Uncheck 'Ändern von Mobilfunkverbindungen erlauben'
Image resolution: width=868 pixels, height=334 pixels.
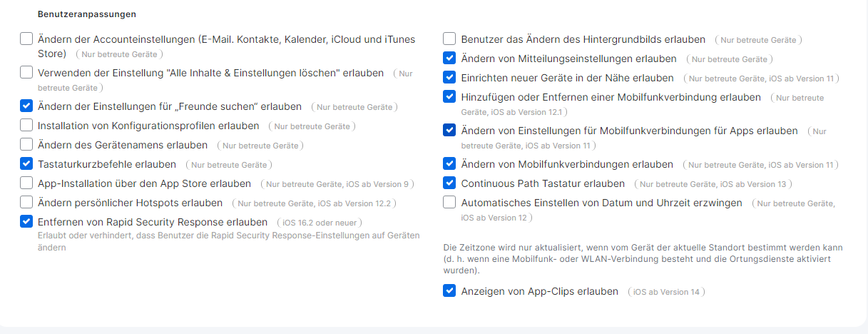(x=449, y=164)
